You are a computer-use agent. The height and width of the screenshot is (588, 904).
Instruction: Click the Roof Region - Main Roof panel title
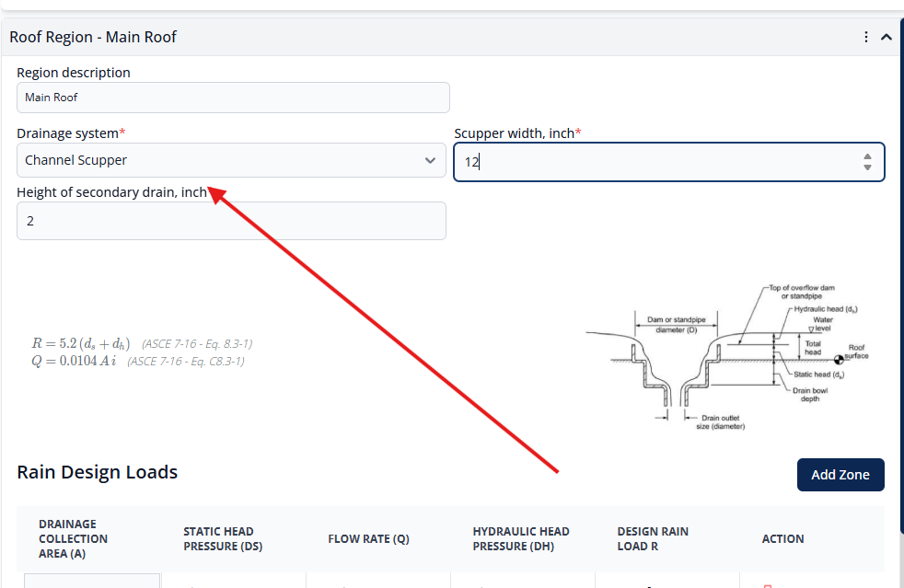[x=93, y=37]
